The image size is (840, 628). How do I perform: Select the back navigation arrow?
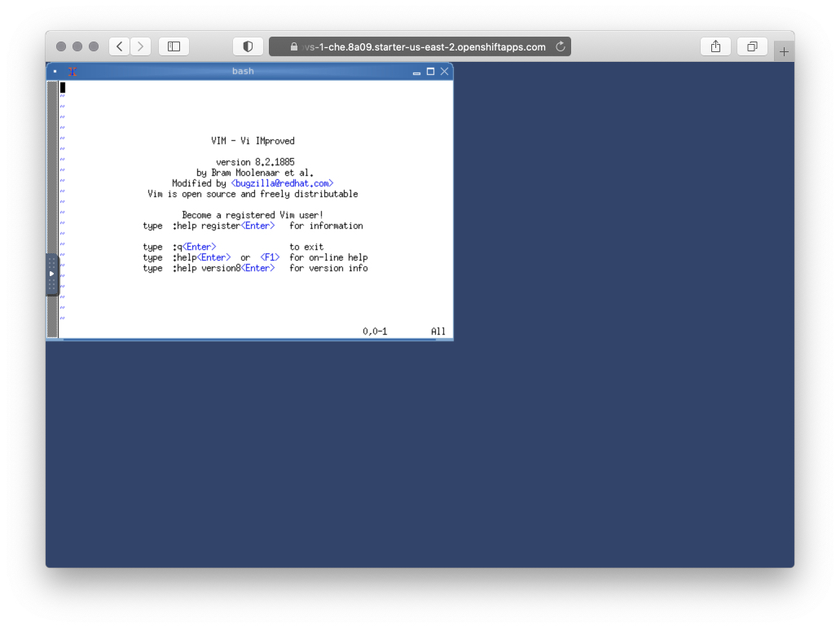[x=119, y=46]
